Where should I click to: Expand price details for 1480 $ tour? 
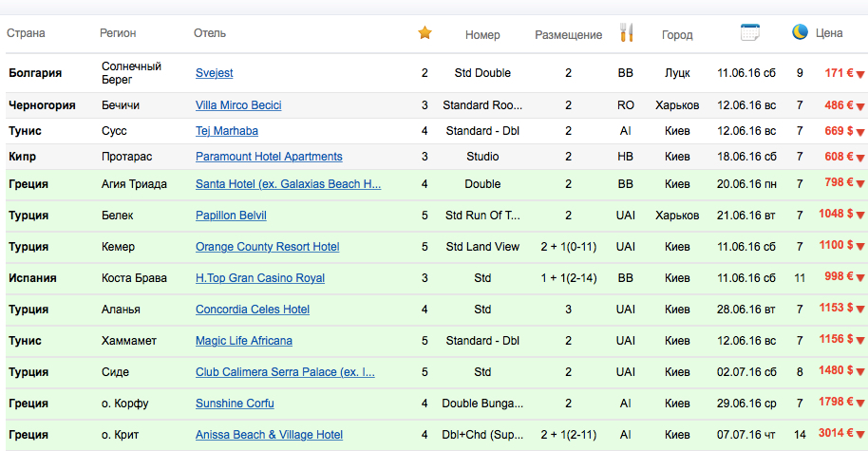860,373
